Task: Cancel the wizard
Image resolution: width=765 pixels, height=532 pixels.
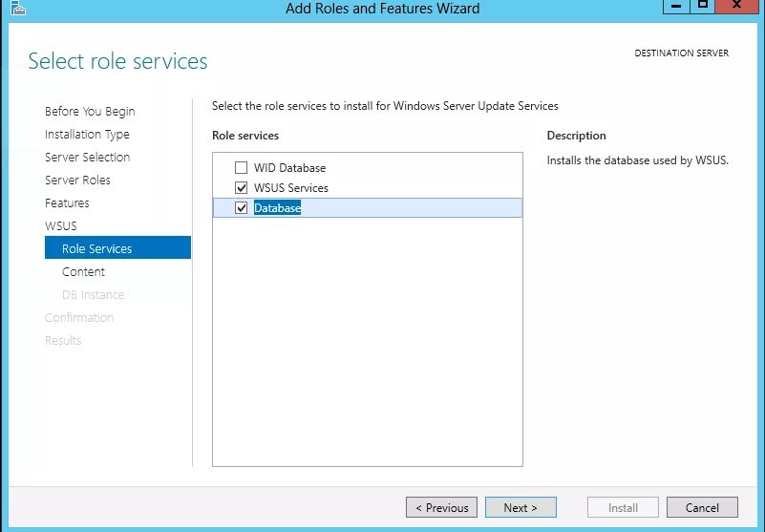Action: 702,507
